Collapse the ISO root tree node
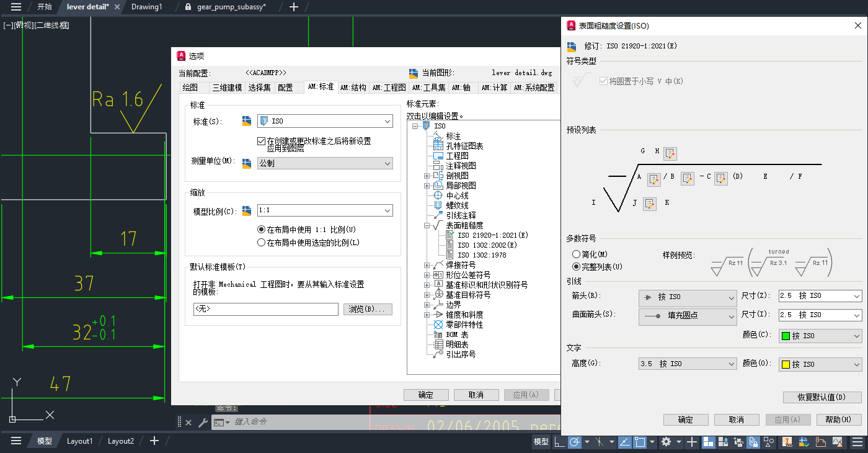This screenshot has width=868, height=453. 414,126
